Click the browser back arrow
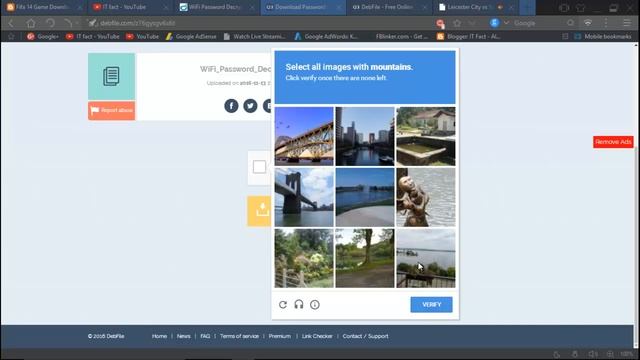This screenshot has height=360, width=640. (11, 23)
